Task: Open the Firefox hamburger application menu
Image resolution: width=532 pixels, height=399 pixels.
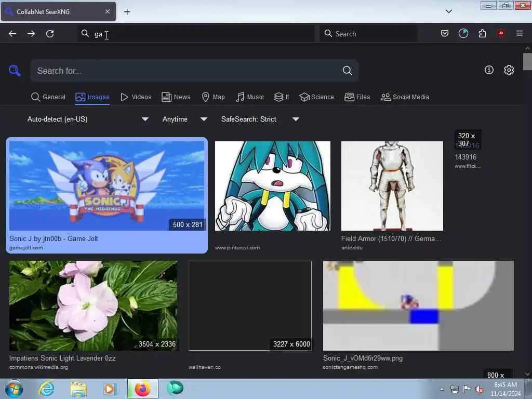Action: [520, 33]
